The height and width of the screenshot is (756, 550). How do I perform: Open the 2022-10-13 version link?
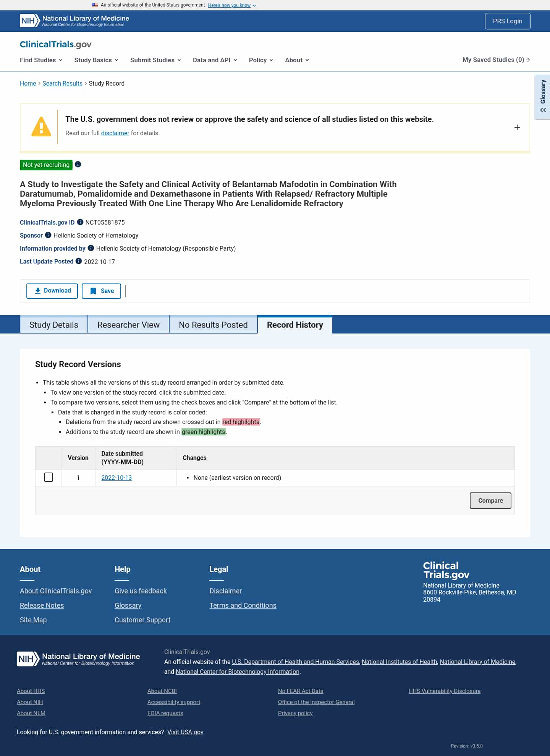pyautogui.click(x=116, y=478)
